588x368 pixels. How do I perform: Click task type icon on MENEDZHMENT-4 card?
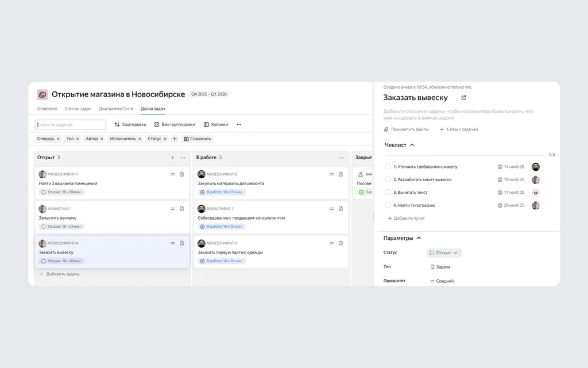[x=182, y=243]
